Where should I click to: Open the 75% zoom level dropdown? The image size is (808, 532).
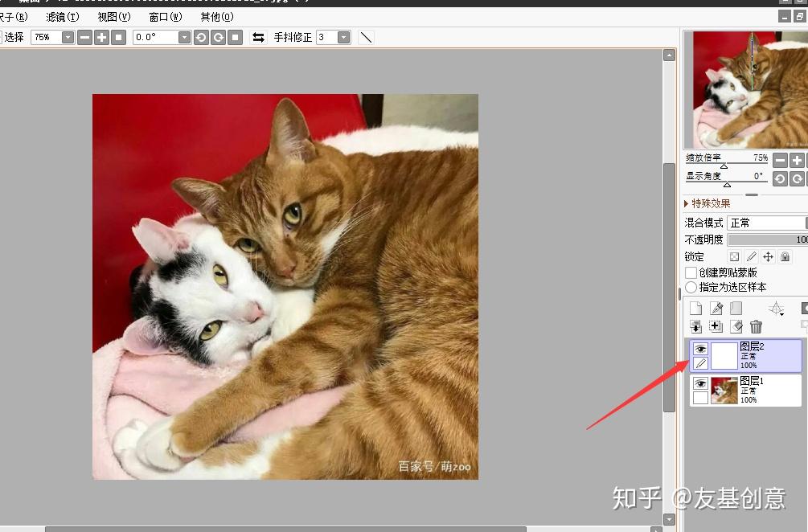pos(68,38)
